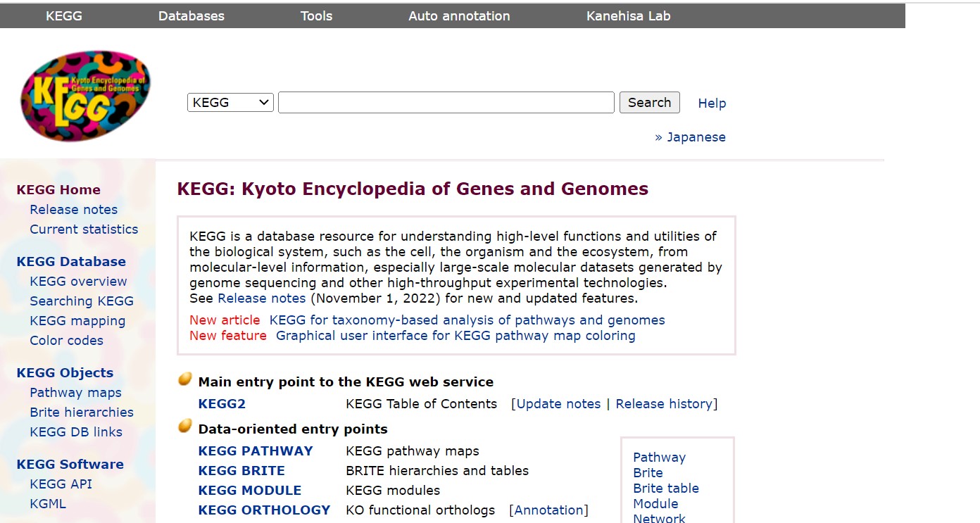Open Brite hierarchies in the sidebar

point(82,412)
